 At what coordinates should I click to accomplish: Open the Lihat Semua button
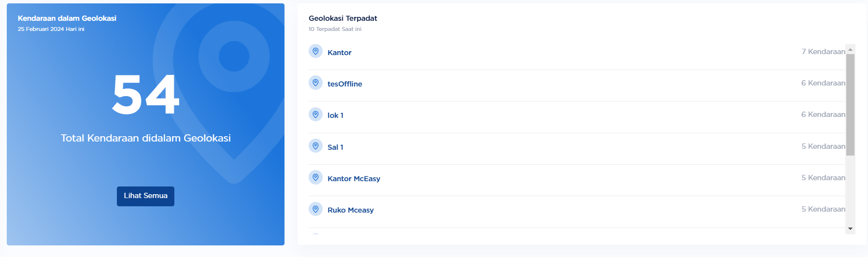coord(145,196)
